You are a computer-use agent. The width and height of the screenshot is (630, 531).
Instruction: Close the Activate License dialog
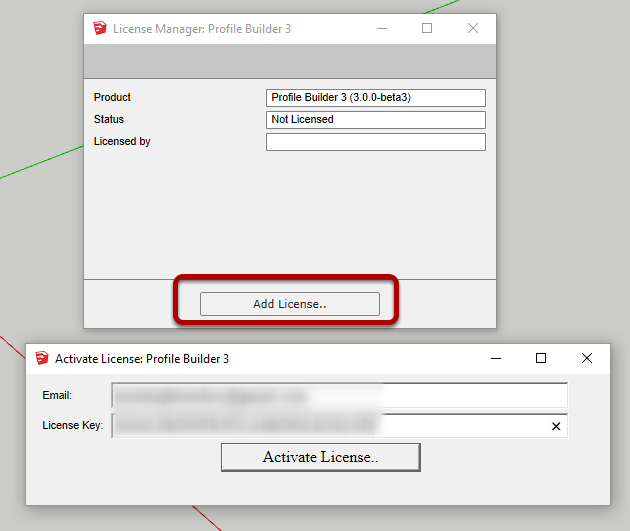click(587, 358)
